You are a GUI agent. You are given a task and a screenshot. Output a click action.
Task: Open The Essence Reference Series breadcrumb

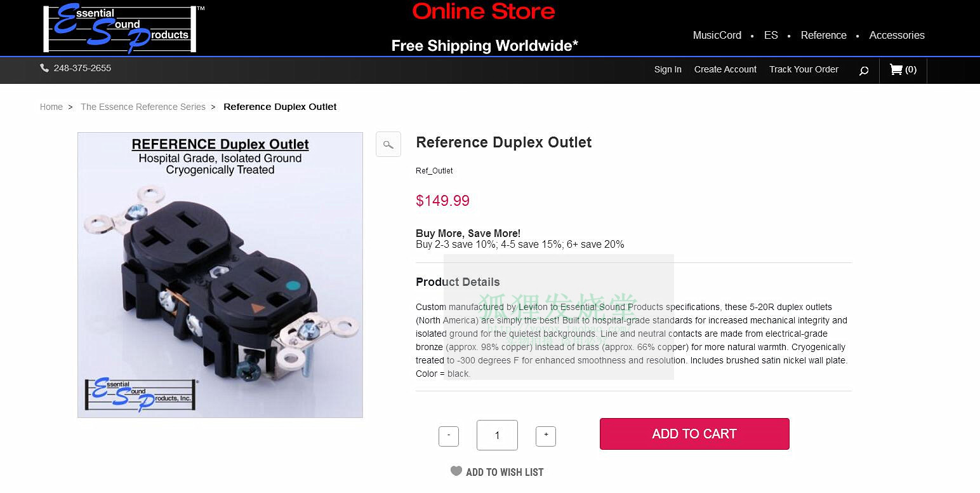pos(143,107)
